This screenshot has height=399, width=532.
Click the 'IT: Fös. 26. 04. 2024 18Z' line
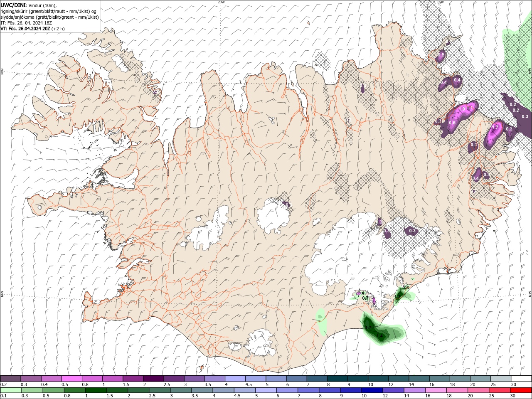coord(25,23)
